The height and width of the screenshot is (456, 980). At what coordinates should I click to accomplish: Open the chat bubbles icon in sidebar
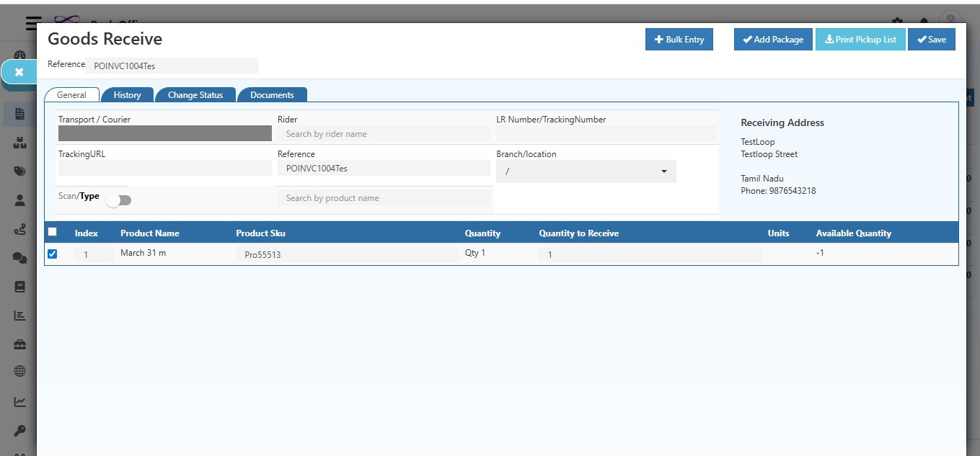[19, 258]
